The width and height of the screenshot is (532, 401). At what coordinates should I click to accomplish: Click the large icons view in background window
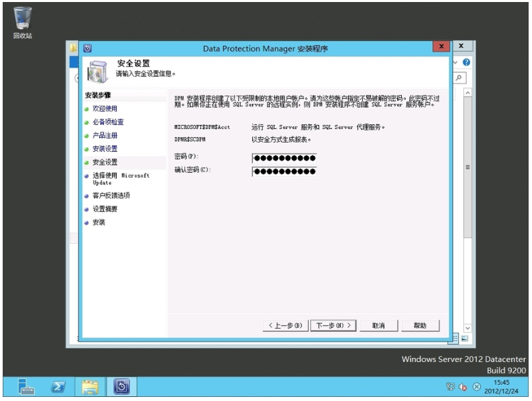tap(465, 338)
